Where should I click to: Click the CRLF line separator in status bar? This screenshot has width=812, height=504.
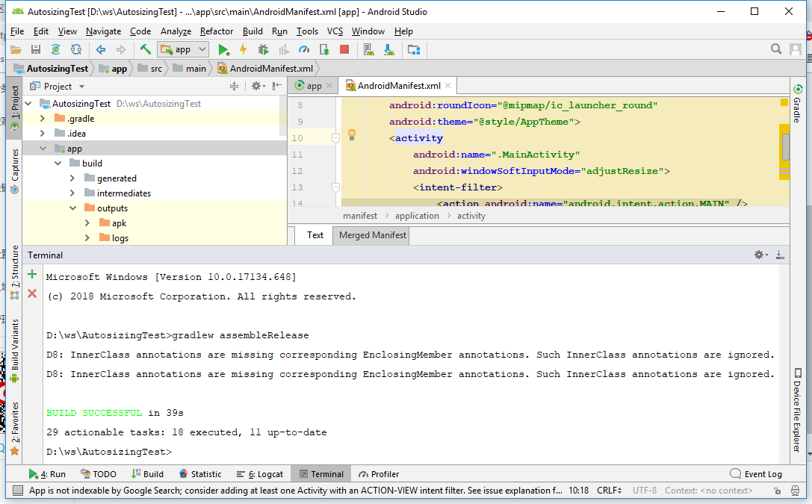point(609,491)
